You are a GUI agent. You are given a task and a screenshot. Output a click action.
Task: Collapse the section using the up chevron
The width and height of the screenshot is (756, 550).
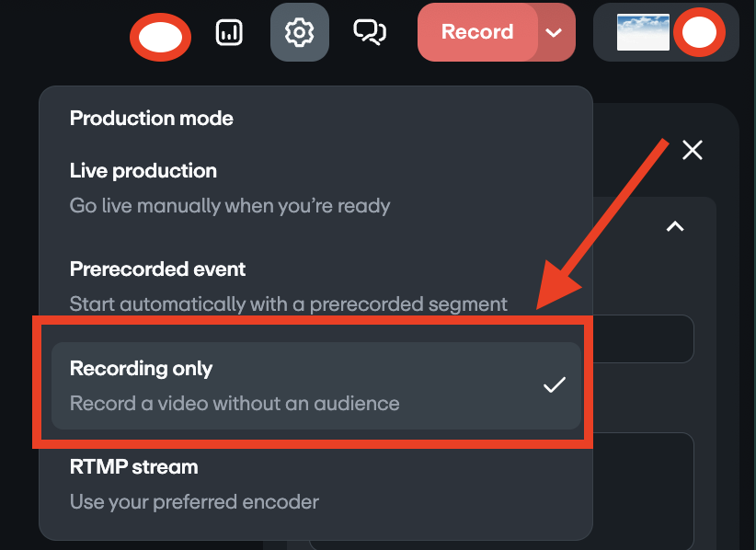[675, 226]
